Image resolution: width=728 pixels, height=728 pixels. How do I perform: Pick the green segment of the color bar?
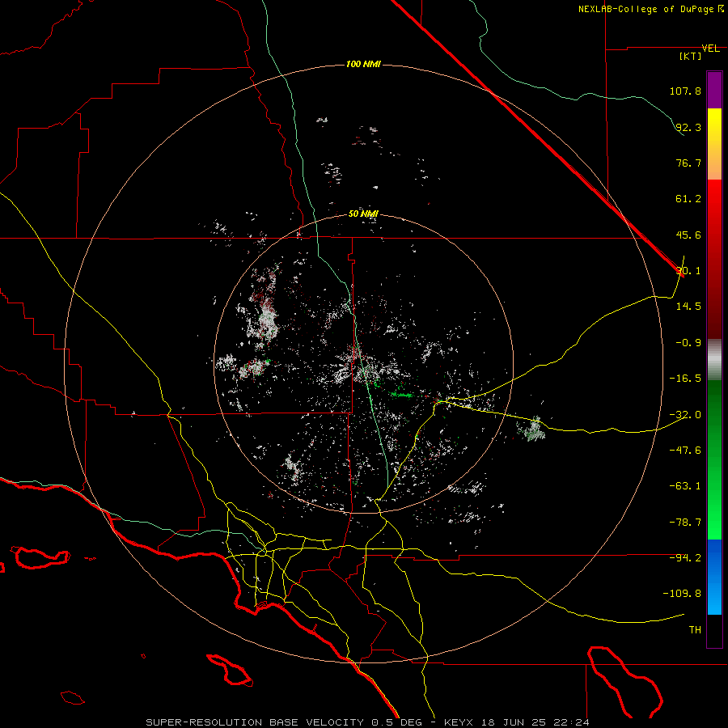click(x=714, y=459)
